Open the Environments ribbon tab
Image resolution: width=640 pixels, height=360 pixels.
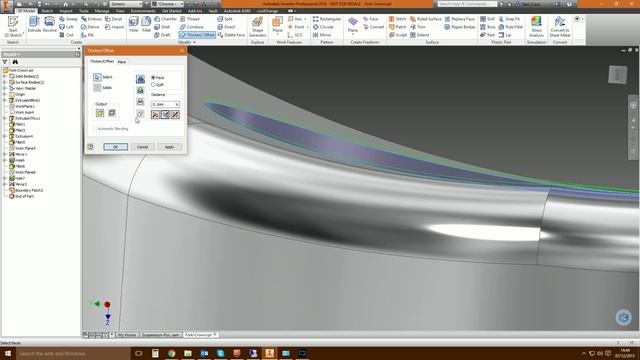pos(143,11)
